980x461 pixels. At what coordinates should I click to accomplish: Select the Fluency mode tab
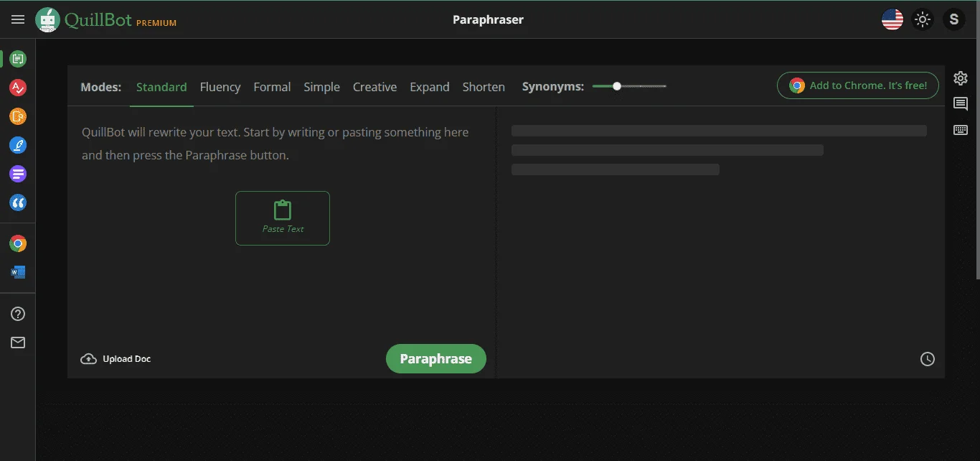pyautogui.click(x=220, y=87)
